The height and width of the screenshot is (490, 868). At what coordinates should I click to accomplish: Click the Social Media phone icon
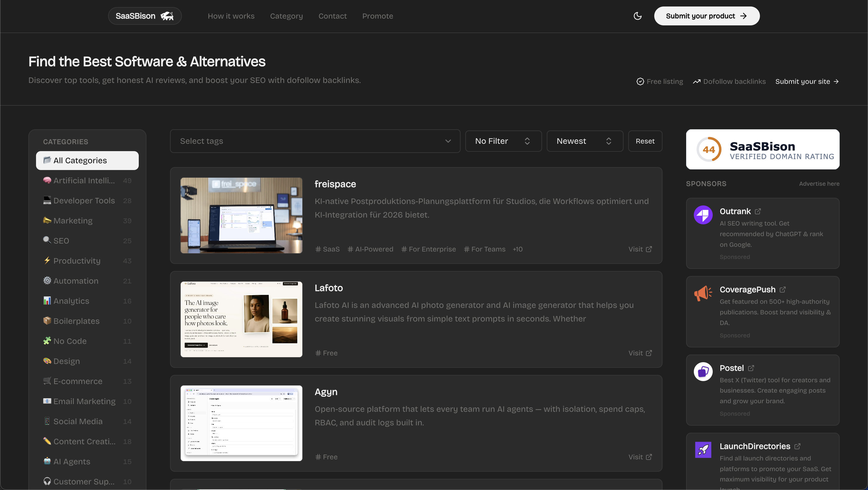(47, 421)
